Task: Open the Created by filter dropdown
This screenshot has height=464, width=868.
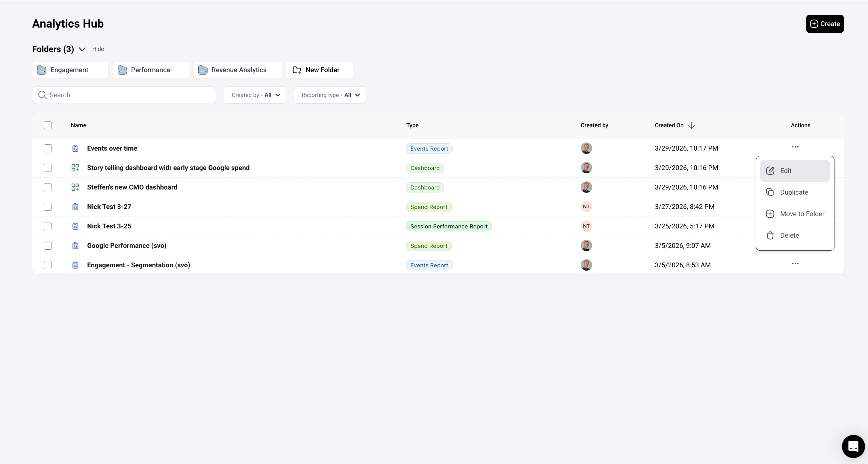Action: [x=255, y=95]
